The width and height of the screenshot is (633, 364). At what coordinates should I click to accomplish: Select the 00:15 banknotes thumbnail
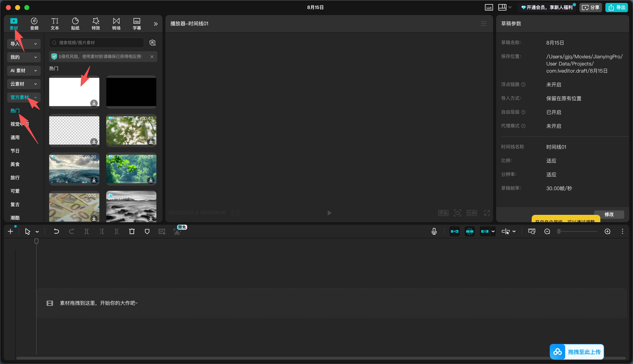74,207
